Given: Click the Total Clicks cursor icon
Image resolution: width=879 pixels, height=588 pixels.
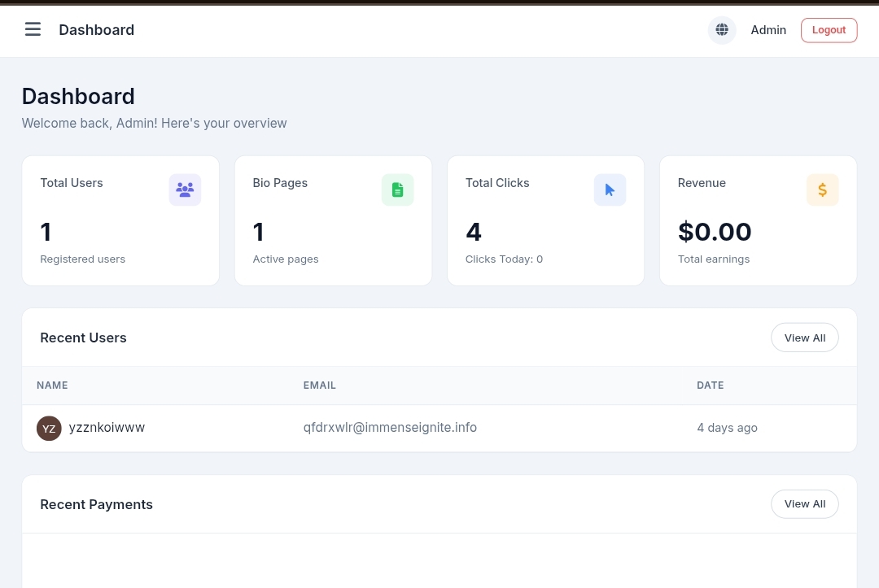Looking at the screenshot, I should pos(610,189).
